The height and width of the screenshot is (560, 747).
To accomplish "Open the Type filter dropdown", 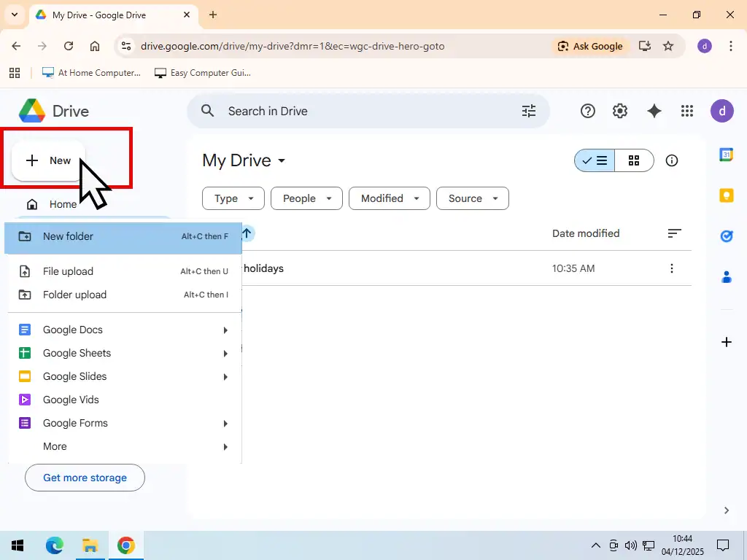I will (233, 198).
